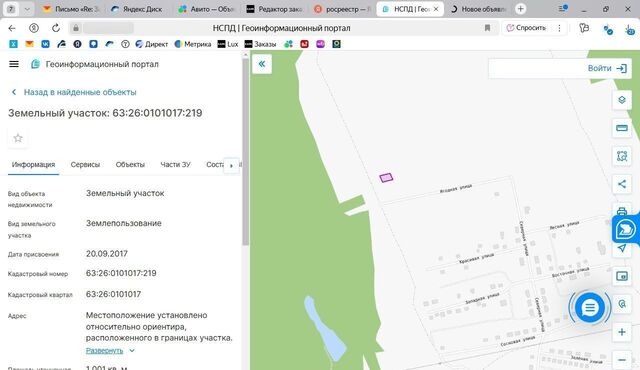This screenshot has height=370, width=640.
Task: Select the highlighted purple parcel on map
Action: (x=386, y=177)
